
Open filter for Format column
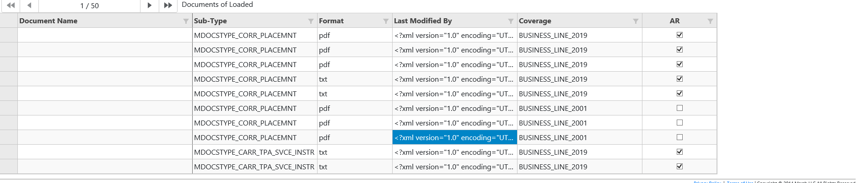(x=386, y=21)
